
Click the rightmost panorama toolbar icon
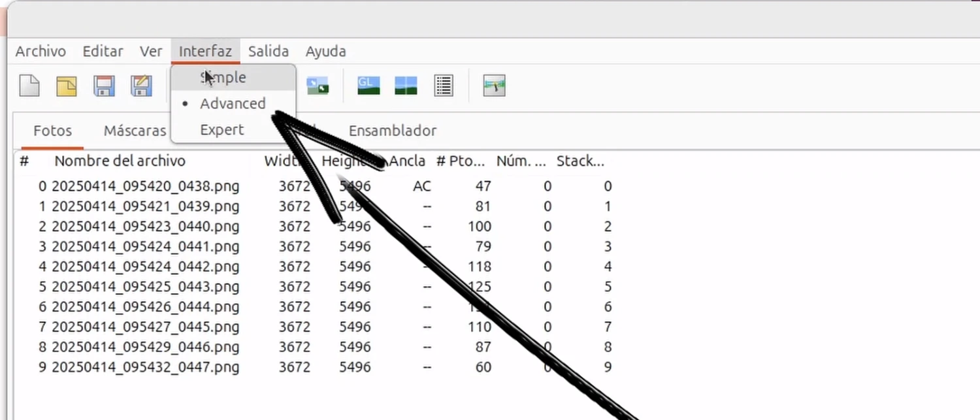click(x=494, y=86)
